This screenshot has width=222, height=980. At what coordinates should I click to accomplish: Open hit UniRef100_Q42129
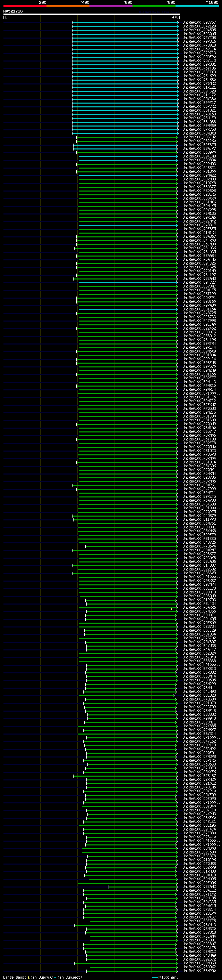tap(199, 27)
